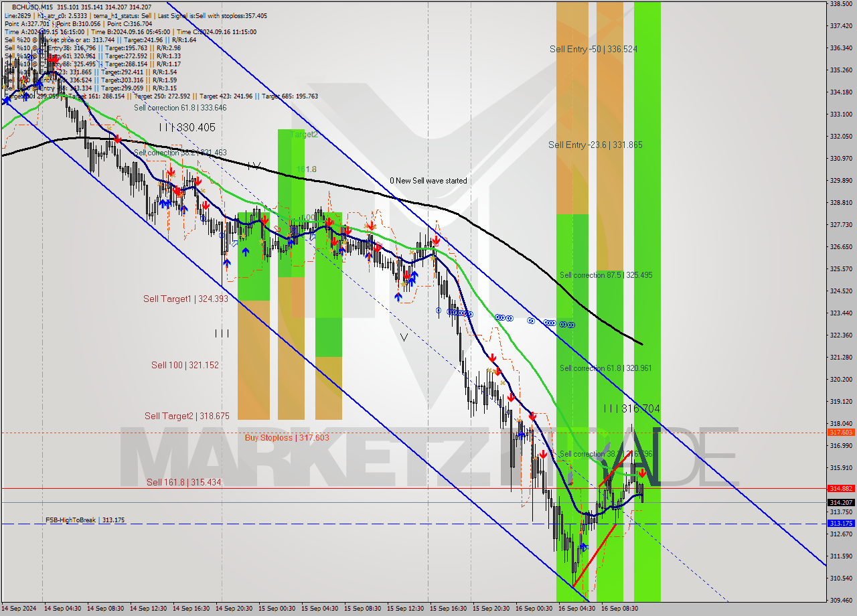The width and height of the screenshot is (857, 616).
Task: Click the 336.340 price axis value
Action: [x=840, y=48]
